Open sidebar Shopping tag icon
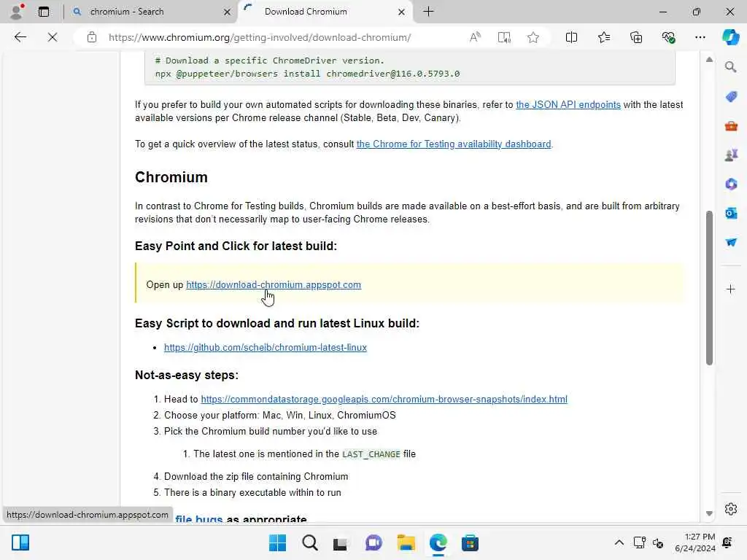 pyautogui.click(x=731, y=97)
